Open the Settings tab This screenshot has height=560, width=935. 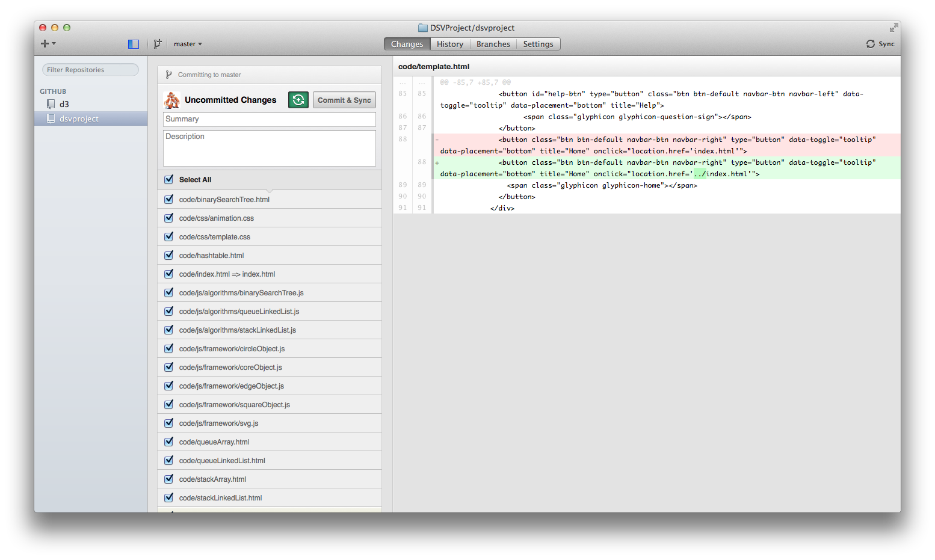[x=538, y=44]
